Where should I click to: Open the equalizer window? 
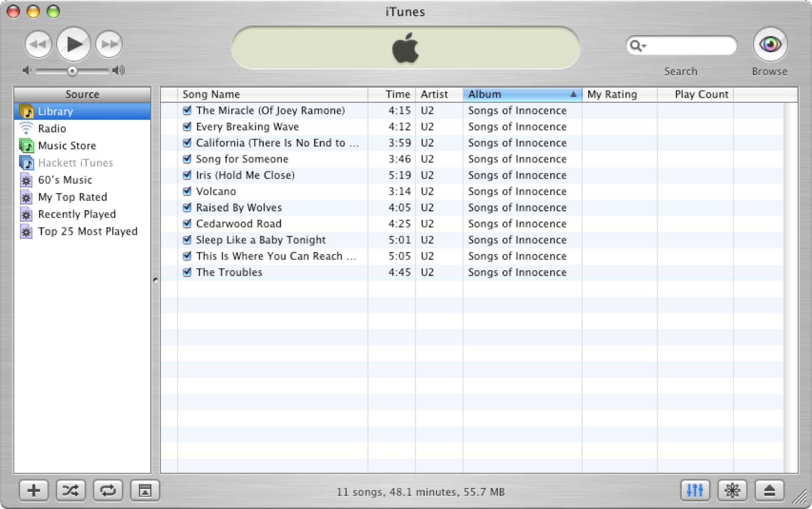pos(695,491)
